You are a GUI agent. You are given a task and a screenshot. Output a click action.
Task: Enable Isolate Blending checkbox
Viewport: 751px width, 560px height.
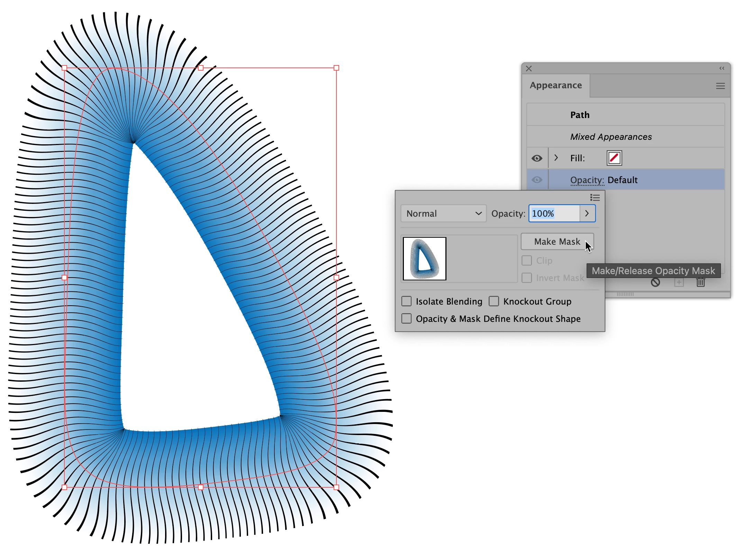pos(407,301)
